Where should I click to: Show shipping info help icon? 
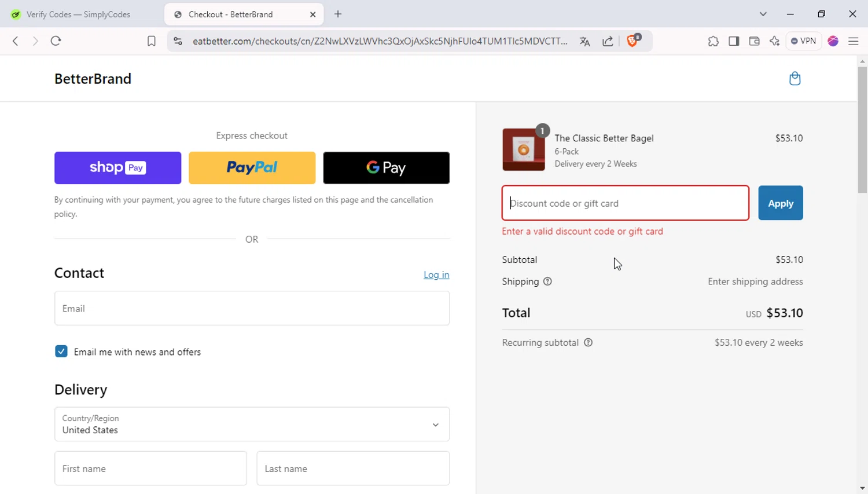pyautogui.click(x=547, y=281)
